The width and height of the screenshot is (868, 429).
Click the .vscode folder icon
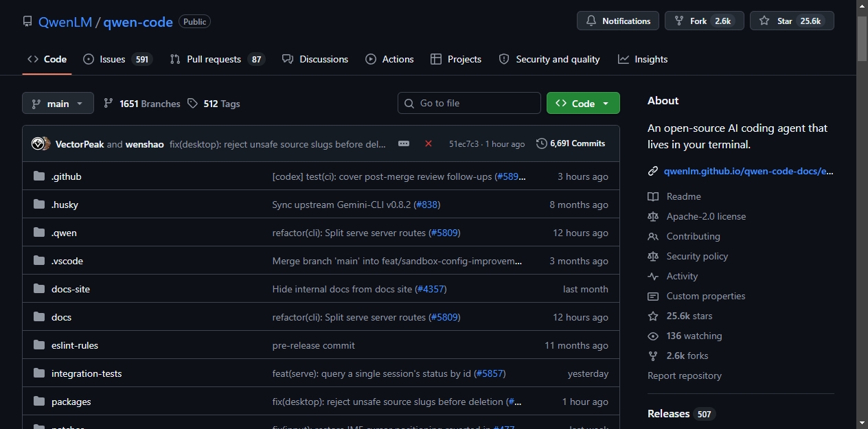(39, 261)
